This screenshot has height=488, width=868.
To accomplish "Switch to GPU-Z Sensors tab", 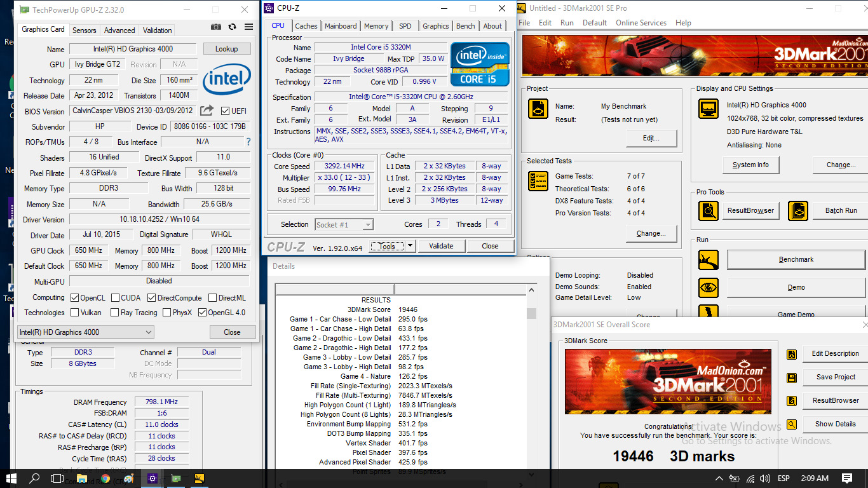I will [84, 30].
